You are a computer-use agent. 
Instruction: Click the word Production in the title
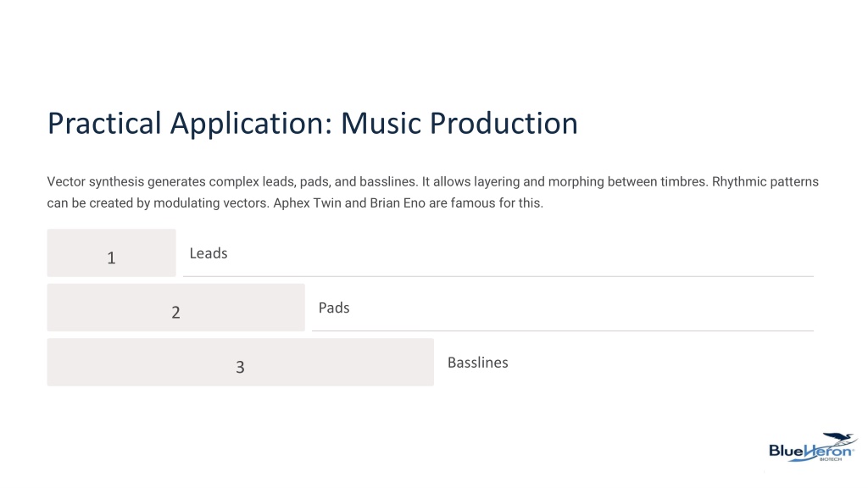tap(504, 124)
